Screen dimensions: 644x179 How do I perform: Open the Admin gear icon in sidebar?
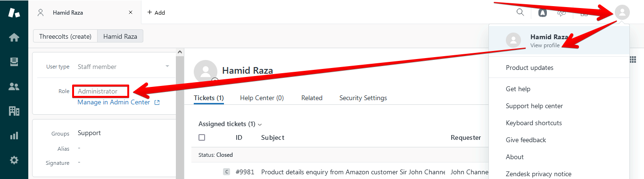(14, 160)
